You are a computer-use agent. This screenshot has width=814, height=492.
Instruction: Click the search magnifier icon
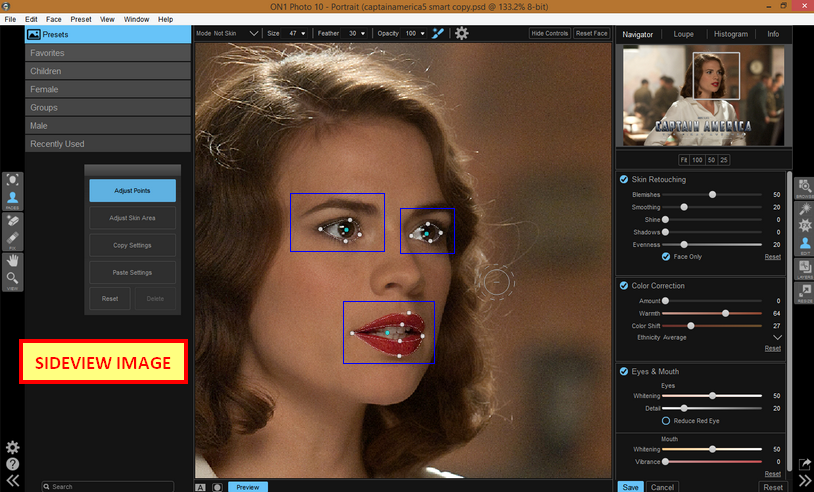[x=47, y=487]
